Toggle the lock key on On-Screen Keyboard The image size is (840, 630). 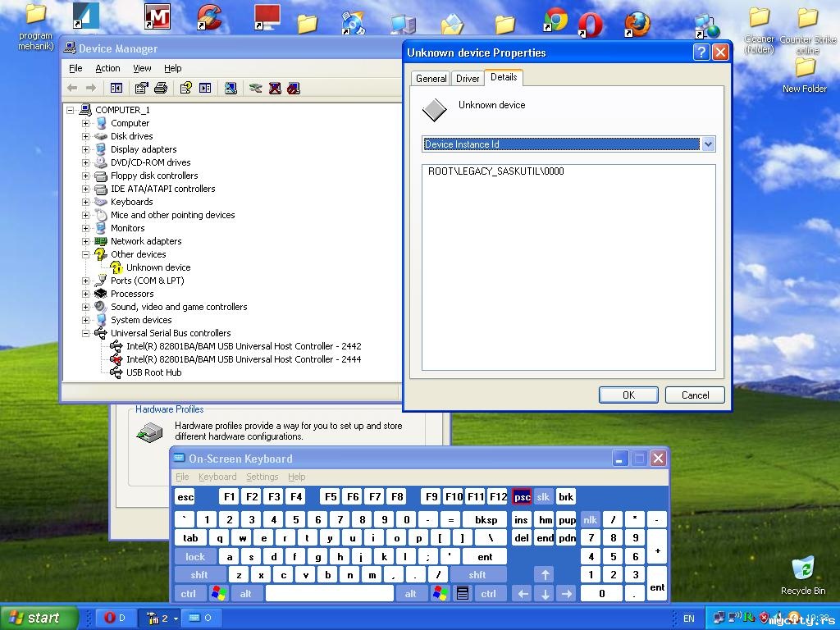[x=195, y=557]
